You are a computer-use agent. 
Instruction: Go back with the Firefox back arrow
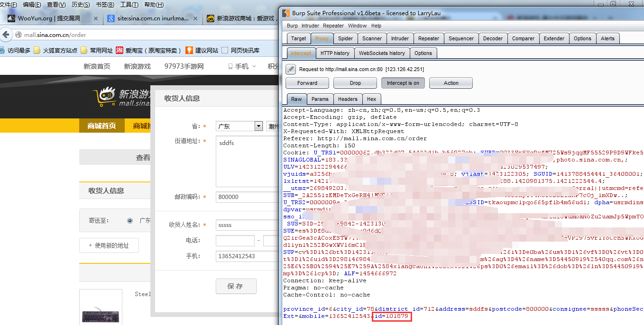point(6,35)
